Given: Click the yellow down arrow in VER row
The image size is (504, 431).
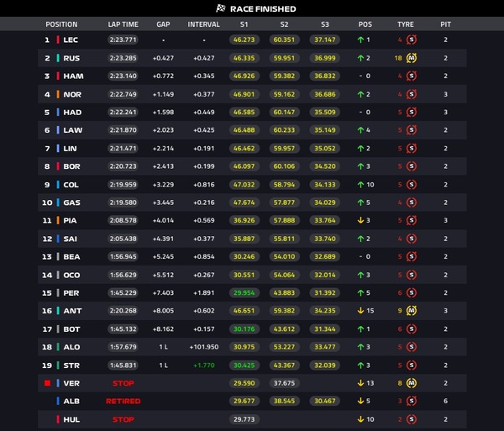Looking at the screenshot, I should 360,383.
